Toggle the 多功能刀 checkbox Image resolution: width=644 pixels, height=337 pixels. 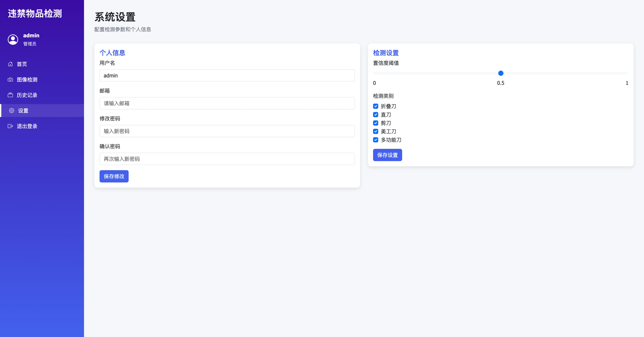375,140
